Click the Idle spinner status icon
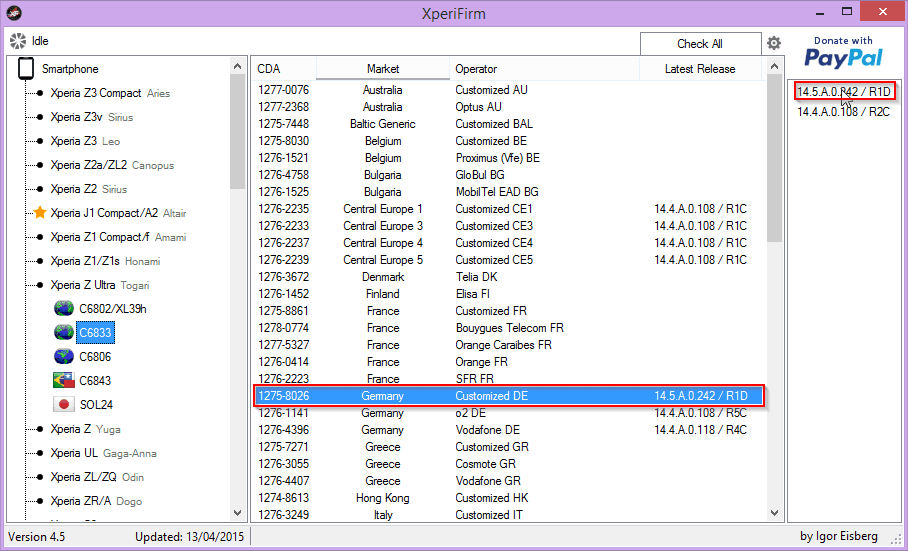The height and width of the screenshot is (551, 908). (x=18, y=41)
